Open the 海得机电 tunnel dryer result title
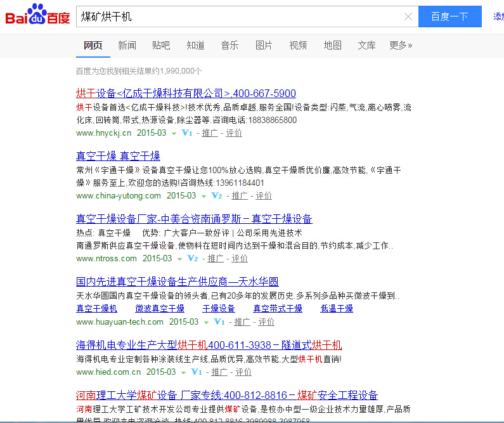The width and height of the screenshot is (504, 423). click(x=209, y=345)
